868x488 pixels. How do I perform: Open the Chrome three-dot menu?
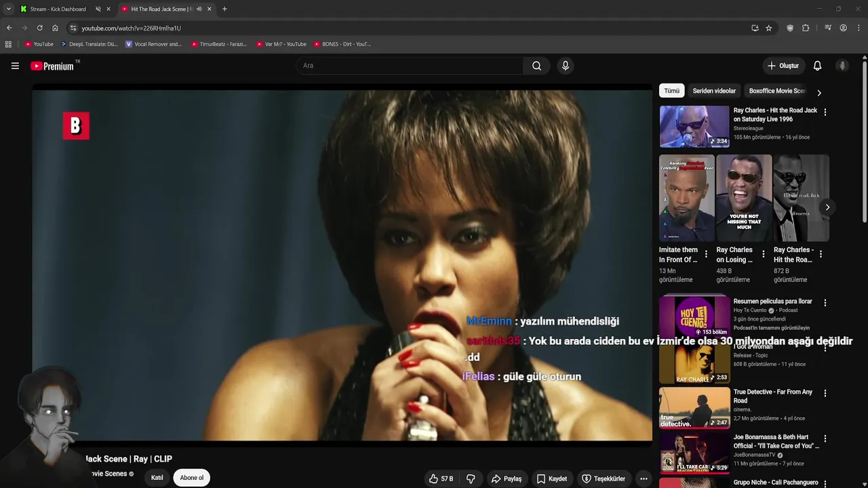[x=859, y=28]
